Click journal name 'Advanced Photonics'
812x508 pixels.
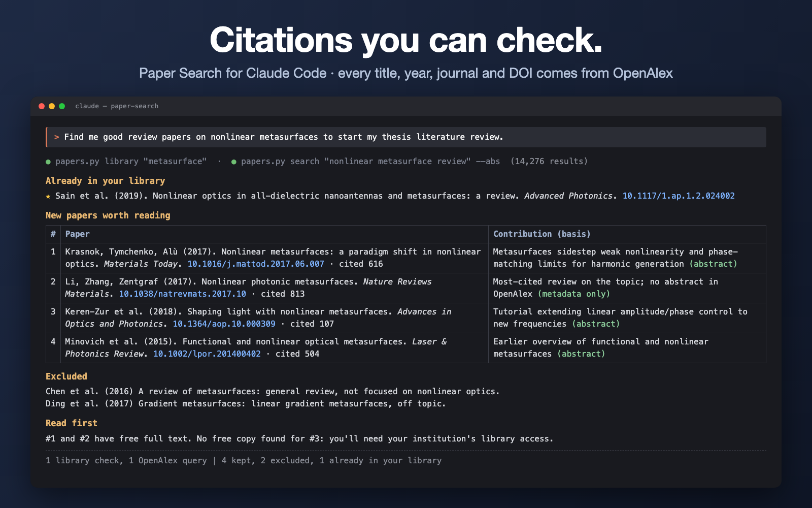pos(568,196)
